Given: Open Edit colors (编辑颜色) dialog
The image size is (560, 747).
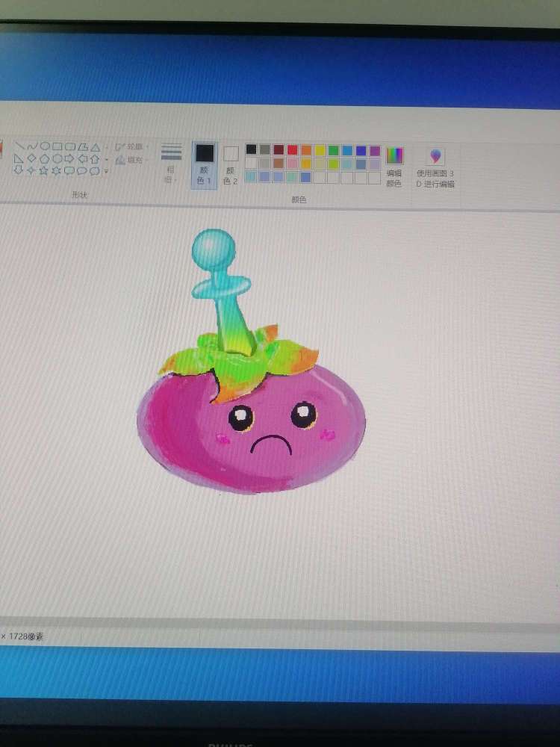Looking at the screenshot, I should click(393, 166).
